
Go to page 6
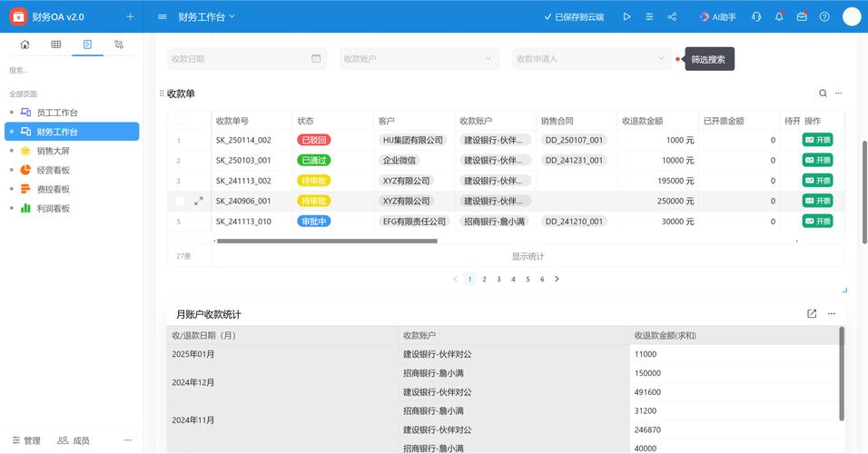tap(542, 279)
